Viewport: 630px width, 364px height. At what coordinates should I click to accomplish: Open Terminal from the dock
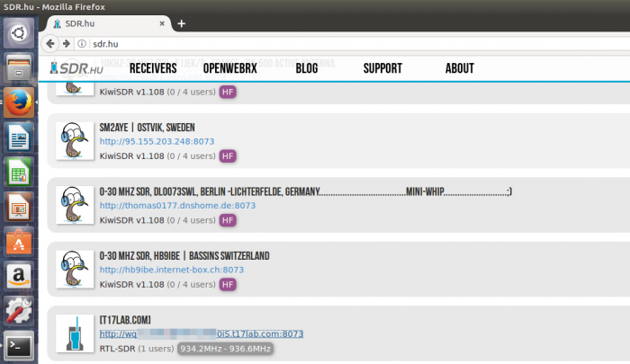19,345
